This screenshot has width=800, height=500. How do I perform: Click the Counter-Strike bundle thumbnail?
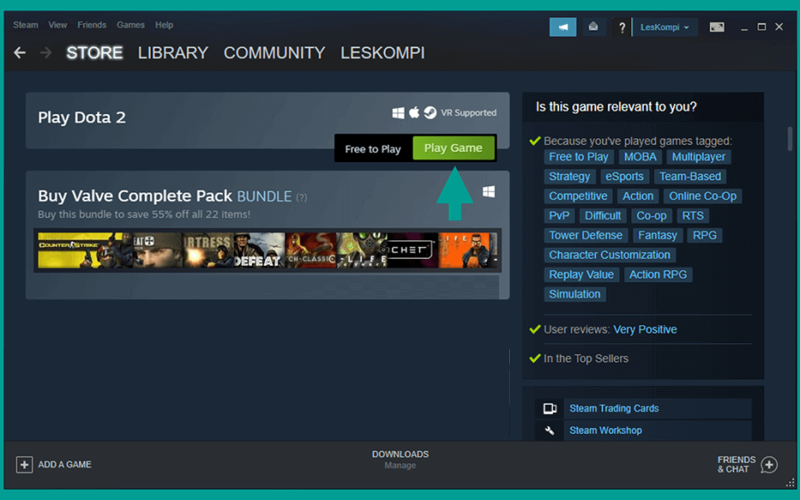point(85,251)
